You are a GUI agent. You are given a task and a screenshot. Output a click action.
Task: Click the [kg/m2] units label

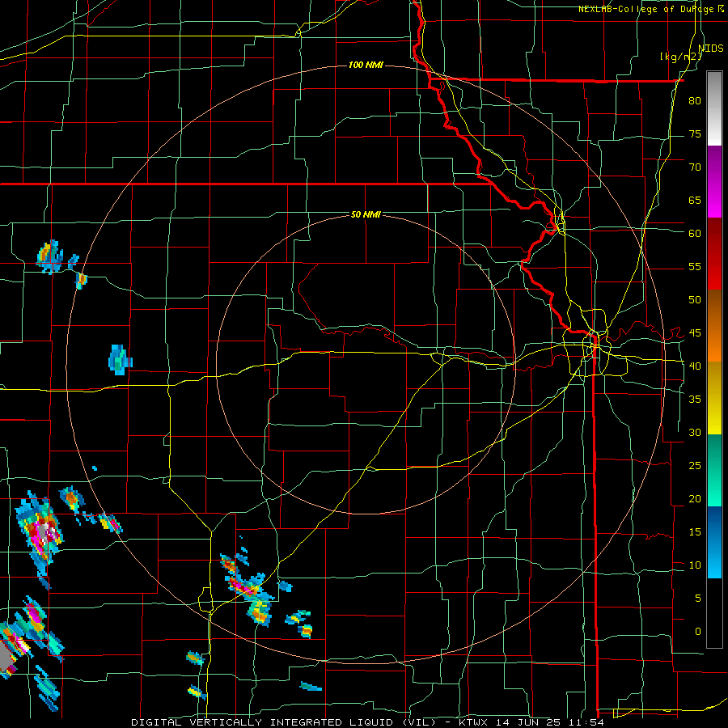(x=680, y=57)
